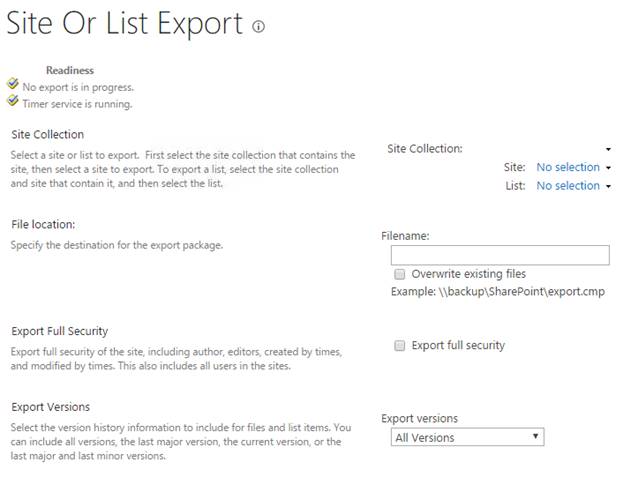
Task: Click the "Site Collection" section heading on the left
Action: (47, 134)
